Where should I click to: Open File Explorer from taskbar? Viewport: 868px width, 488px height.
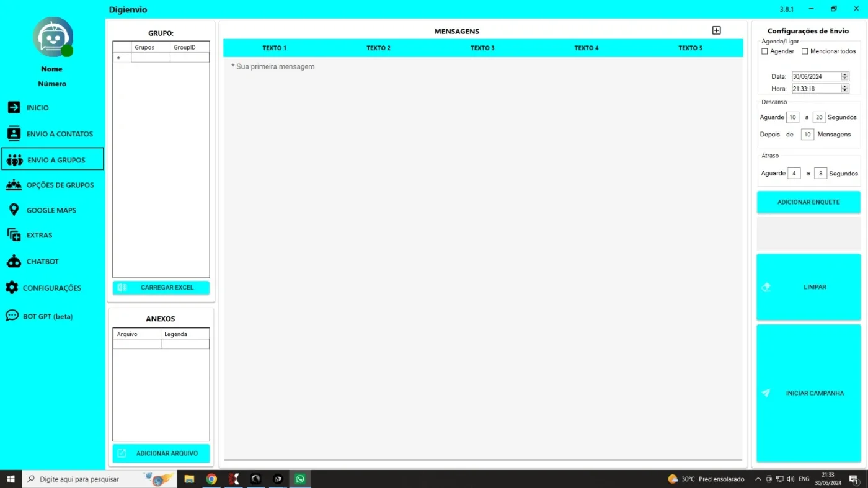[189, 479]
